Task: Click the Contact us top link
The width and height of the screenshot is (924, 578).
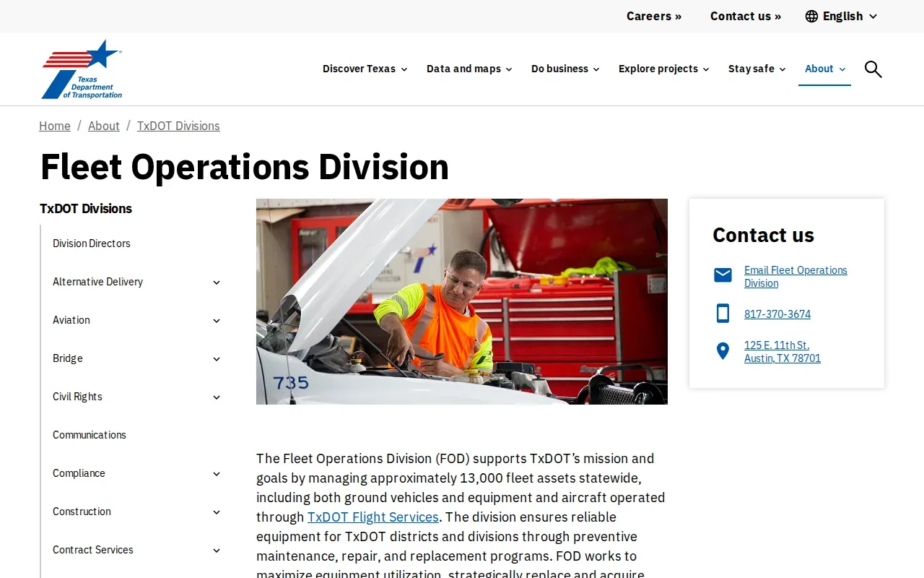Action: 746,16
